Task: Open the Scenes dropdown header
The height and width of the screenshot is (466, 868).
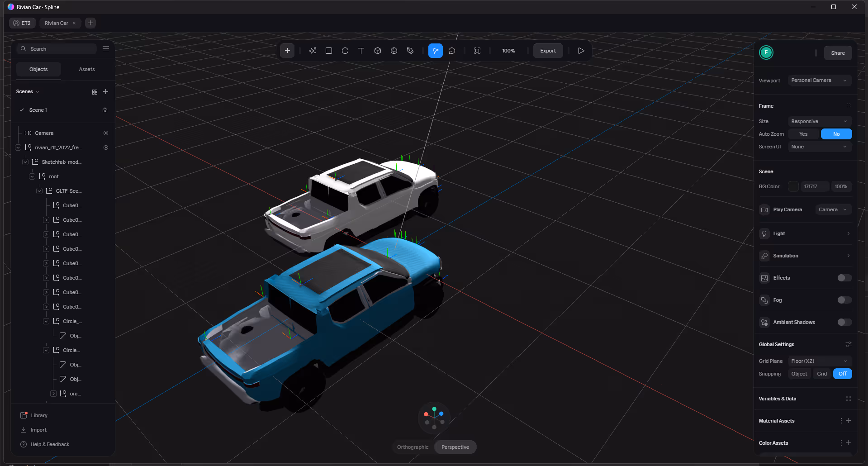Action: (x=28, y=91)
